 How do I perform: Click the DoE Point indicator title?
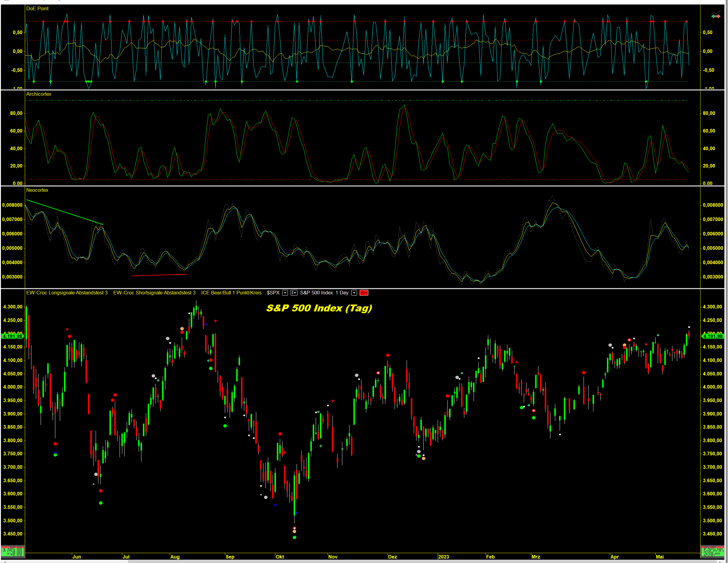tap(37, 8)
